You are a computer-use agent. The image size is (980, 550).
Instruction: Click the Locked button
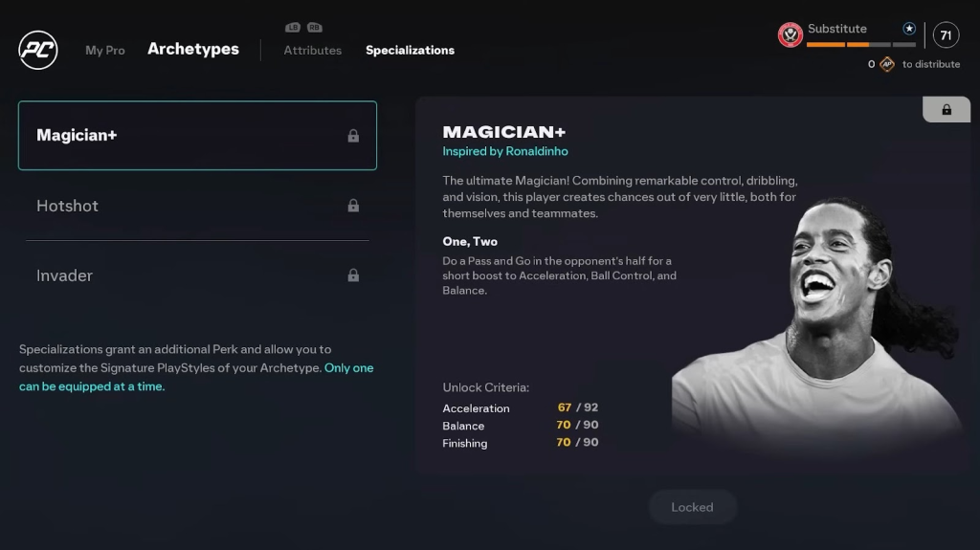[x=693, y=507]
